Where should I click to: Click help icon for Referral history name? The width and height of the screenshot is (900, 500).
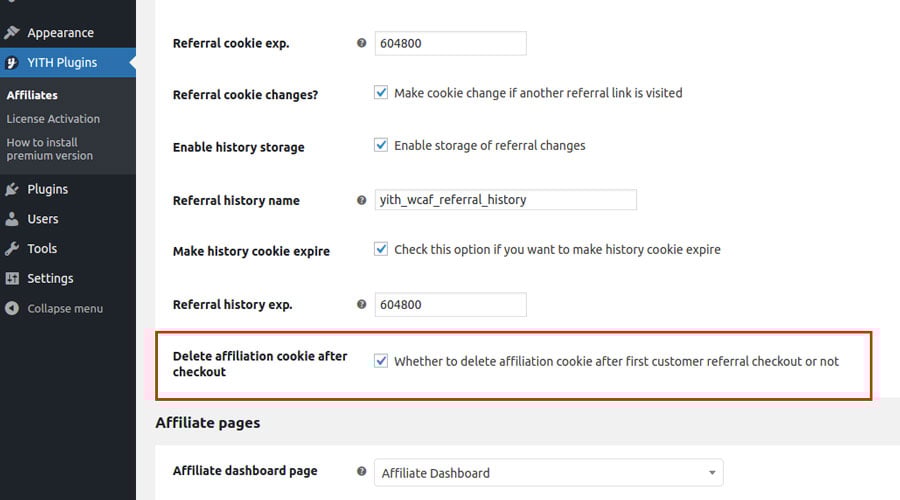pyautogui.click(x=362, y=200)
